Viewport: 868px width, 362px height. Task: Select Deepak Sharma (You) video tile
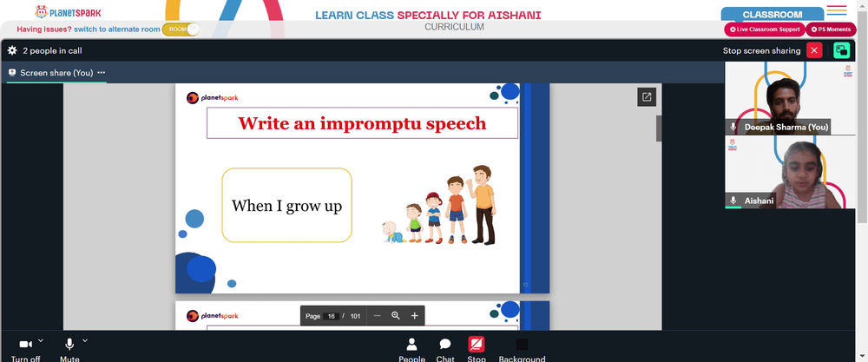tap(791, 98)
